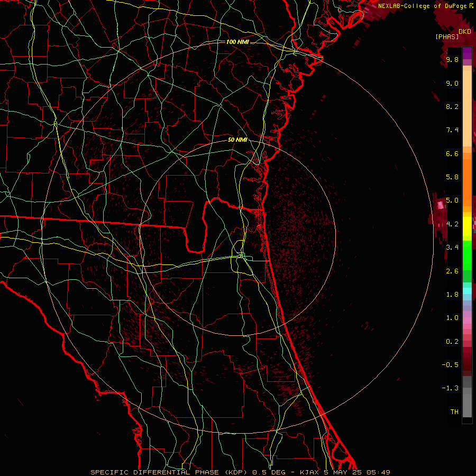Click the -0.5 scale value
476x476 pixels.
(x=450, y=364)
